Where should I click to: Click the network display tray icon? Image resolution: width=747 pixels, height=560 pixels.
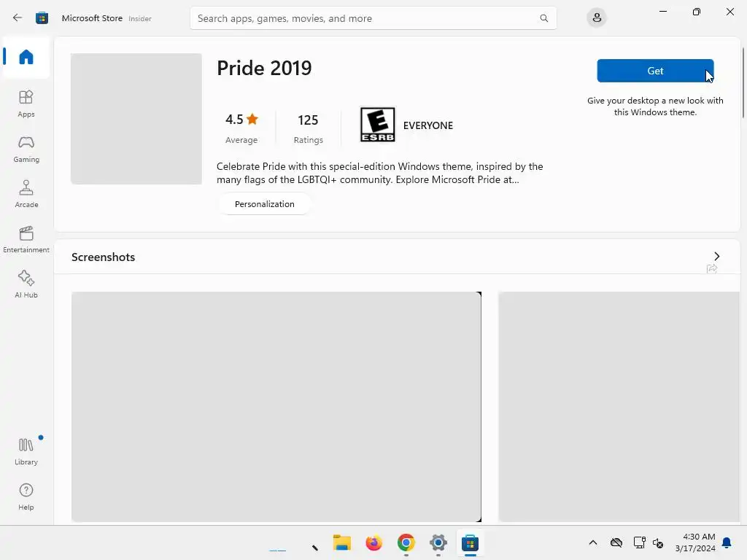[x=639, y=542]
